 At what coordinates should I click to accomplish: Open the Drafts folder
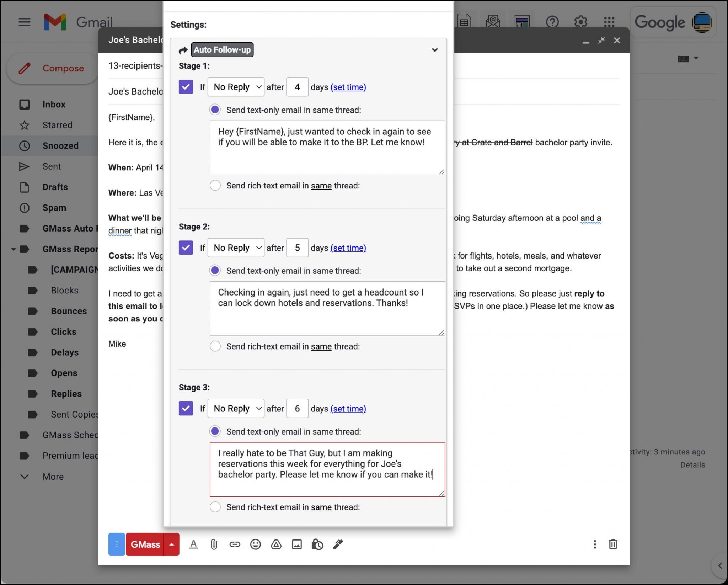(55, 187)
